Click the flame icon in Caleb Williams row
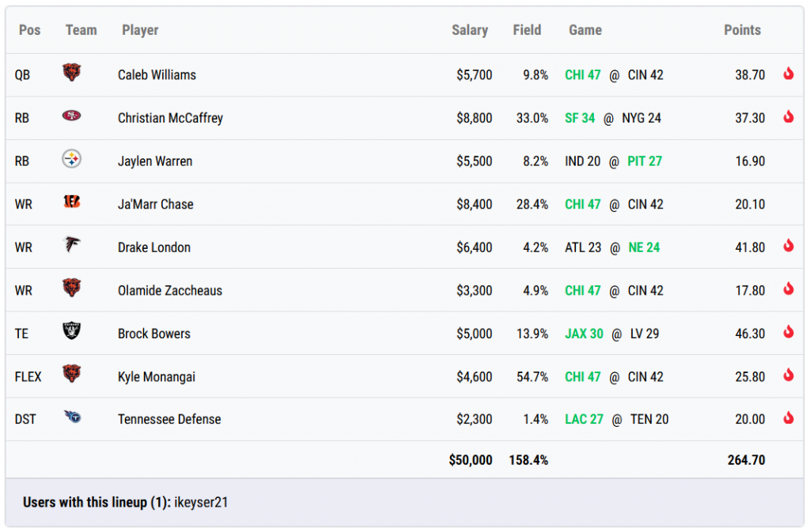This screenshot has height=532, width=810. click(788, 74)
